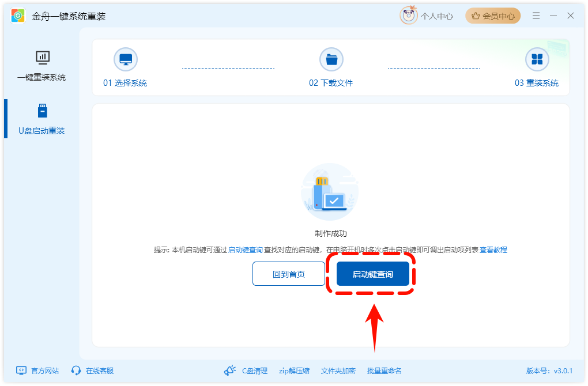Click the megaphone icon in footer
The height and width of the screenshot is (386, 588).
230,370
